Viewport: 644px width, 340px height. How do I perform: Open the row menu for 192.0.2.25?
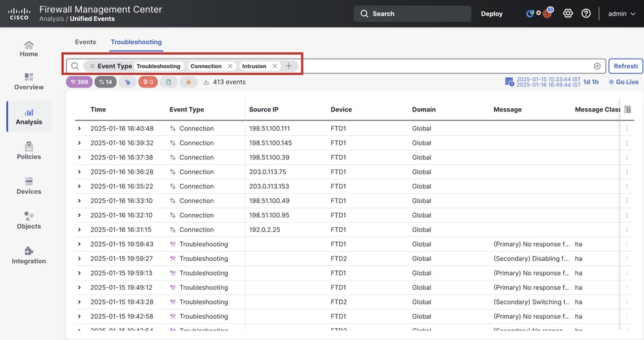click(627, 230)
